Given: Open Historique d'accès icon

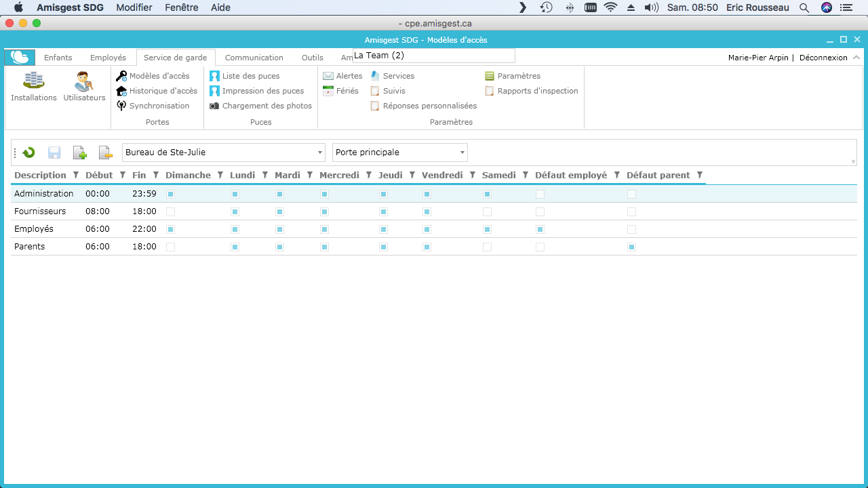Looking at the screenshot, I should (121, 91).
